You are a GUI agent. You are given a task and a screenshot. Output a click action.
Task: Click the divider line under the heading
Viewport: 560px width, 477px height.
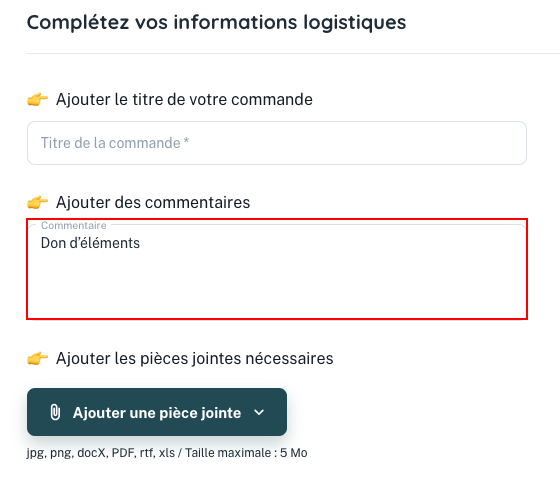[293, 54]
